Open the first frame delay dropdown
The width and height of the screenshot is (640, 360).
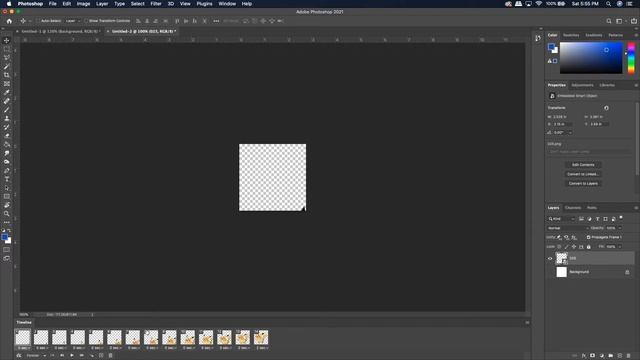(23, 348)
